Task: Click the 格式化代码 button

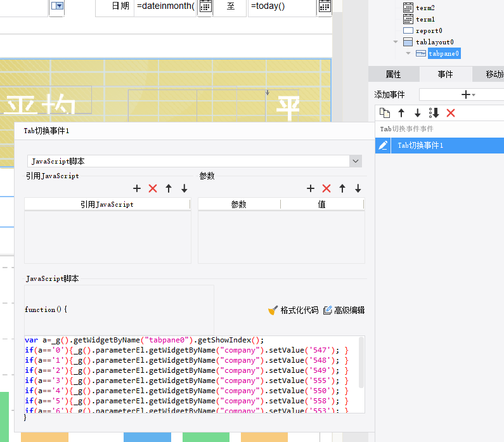Action: (293, 310)
